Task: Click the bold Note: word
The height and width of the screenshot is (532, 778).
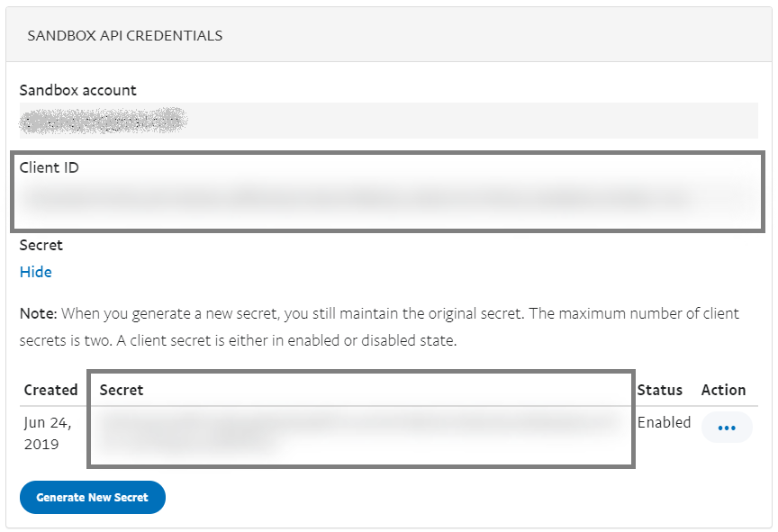Action: [38, 313]
